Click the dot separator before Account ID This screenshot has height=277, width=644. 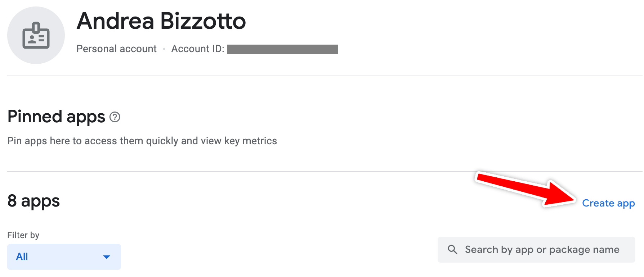tap(164, 49)
